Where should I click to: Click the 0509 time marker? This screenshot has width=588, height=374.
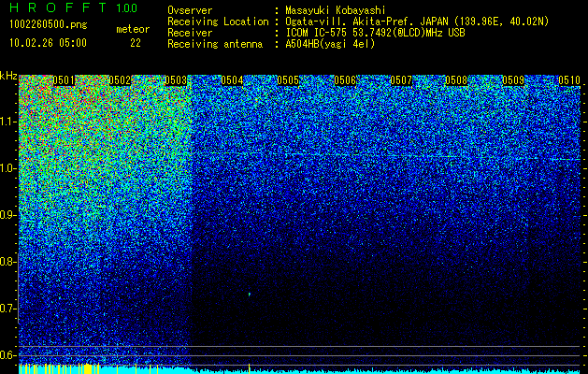point(513,80)
